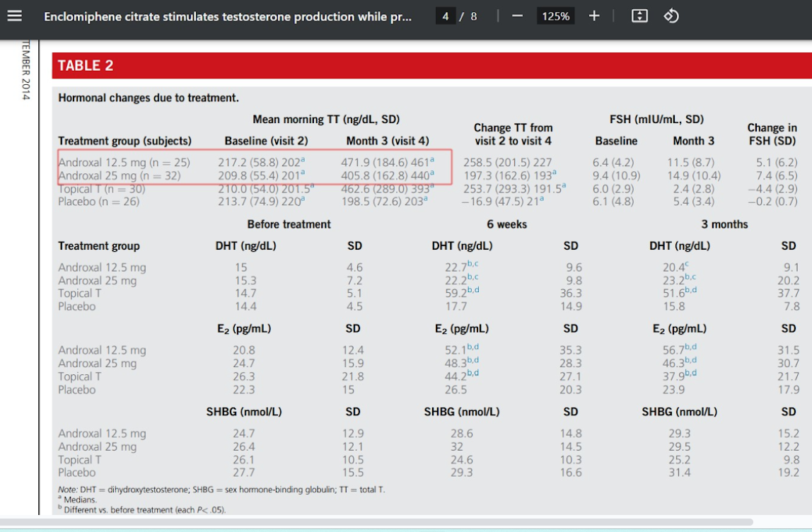The height and width of the screenshot is (532, 812).
Task: Click the before-treatment 'SHBG (nmol/L)' column header
Action: (244, 412)
